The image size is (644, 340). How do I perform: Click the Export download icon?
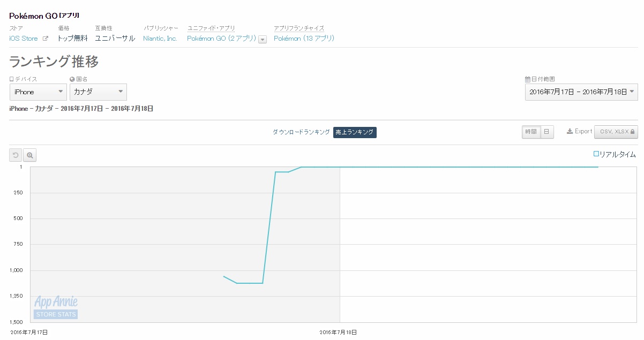(x=570, y=132)
